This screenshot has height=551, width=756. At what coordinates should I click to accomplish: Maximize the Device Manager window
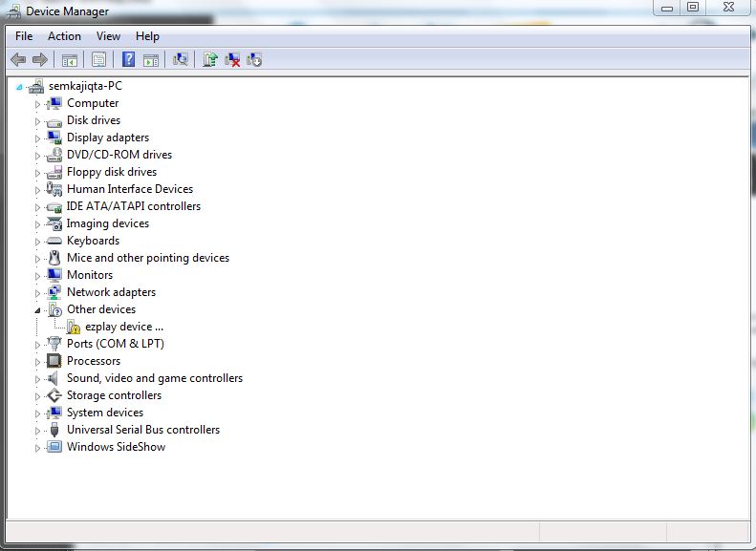pos(693,8)
